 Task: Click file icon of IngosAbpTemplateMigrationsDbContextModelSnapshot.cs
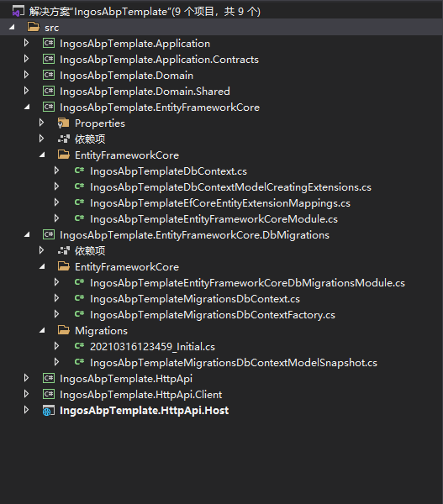(79, 362)
